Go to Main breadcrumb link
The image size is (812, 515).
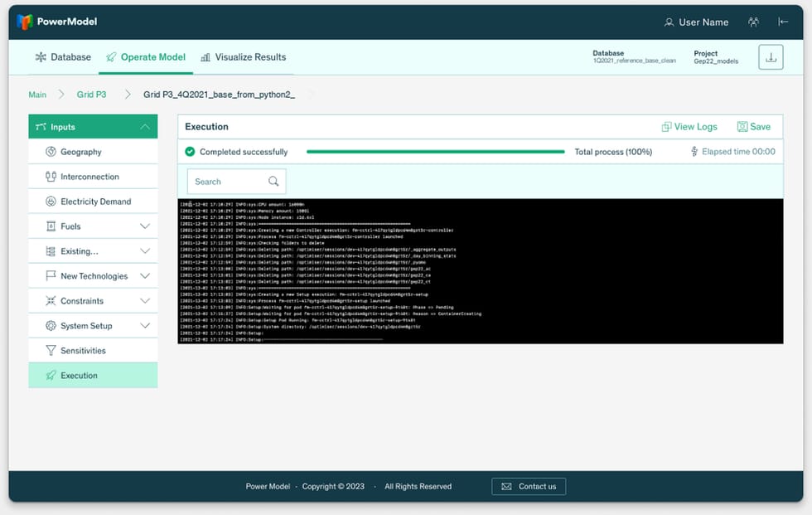click(x=37, y=95)
